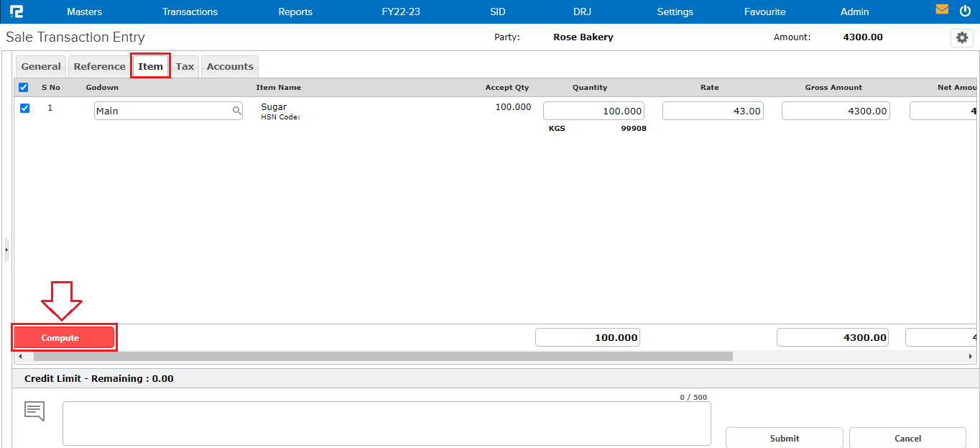This screenshot has width=980, height=448.
Task: Open the Reports menu
Action: tap(295, 12)
